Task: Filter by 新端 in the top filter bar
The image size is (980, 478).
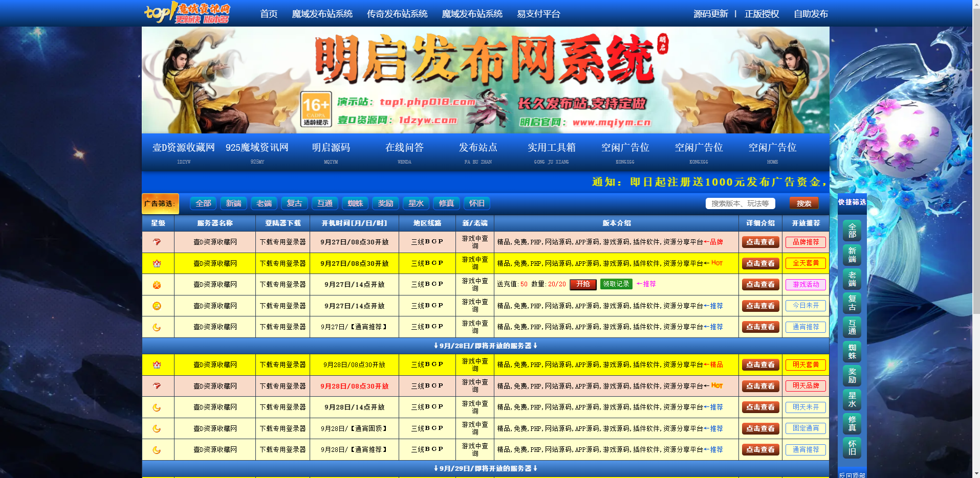Action: coord(233,203)
